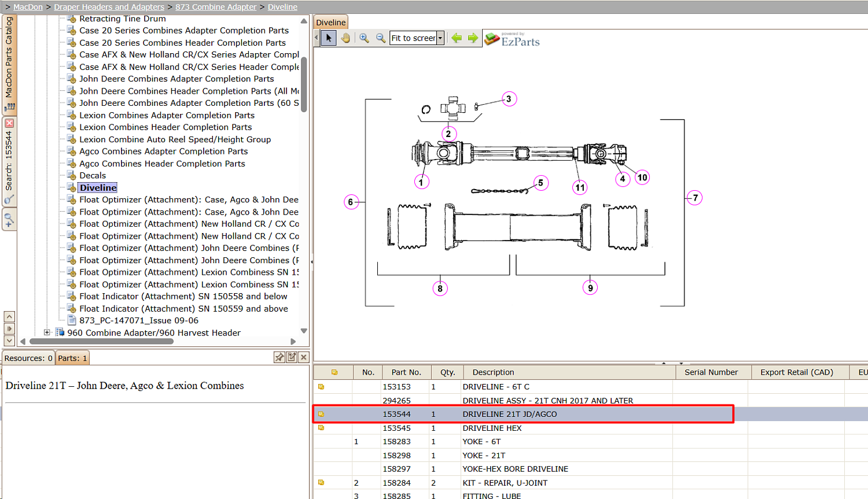The height and width of the screenshot is (499, 868).
Task: Sort by the Qty. column header
Action: (x=448, y=372)
